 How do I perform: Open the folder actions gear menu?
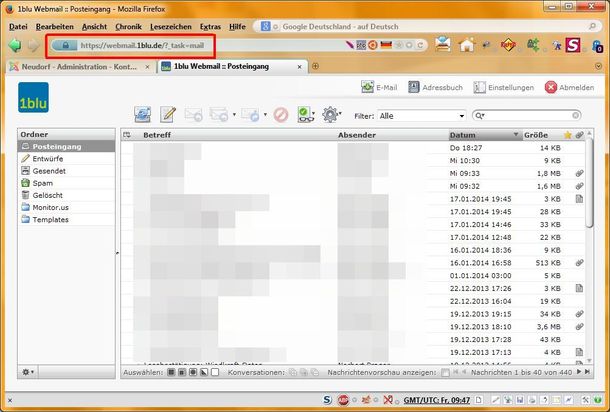click(x=27, y=372)
